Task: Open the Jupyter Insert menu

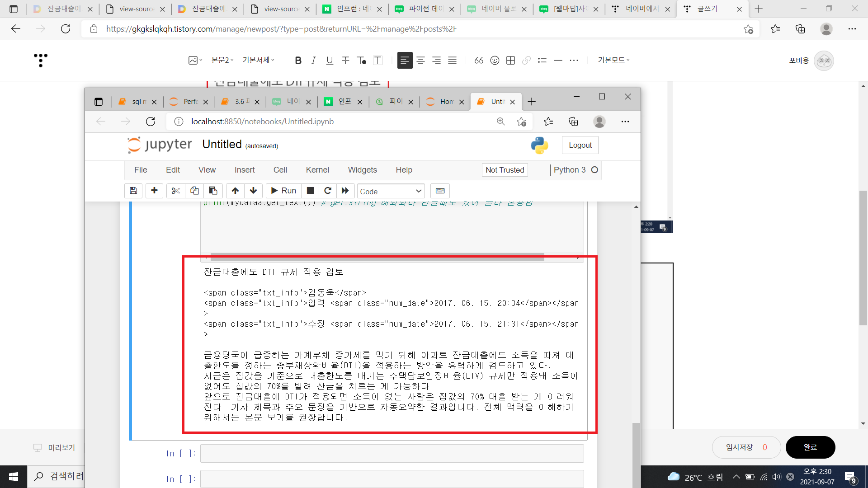Action: click(245, 170)
